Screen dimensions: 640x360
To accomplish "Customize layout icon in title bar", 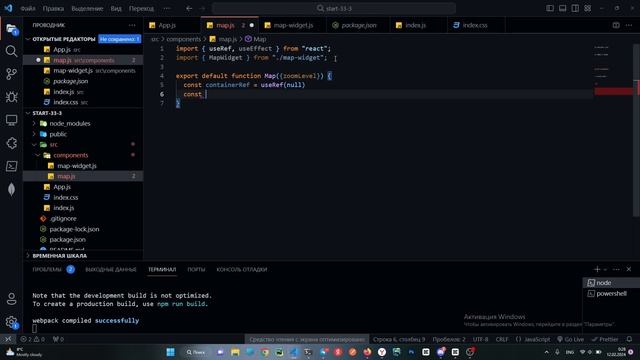I will pyautogui.click(x=588, y=8).
